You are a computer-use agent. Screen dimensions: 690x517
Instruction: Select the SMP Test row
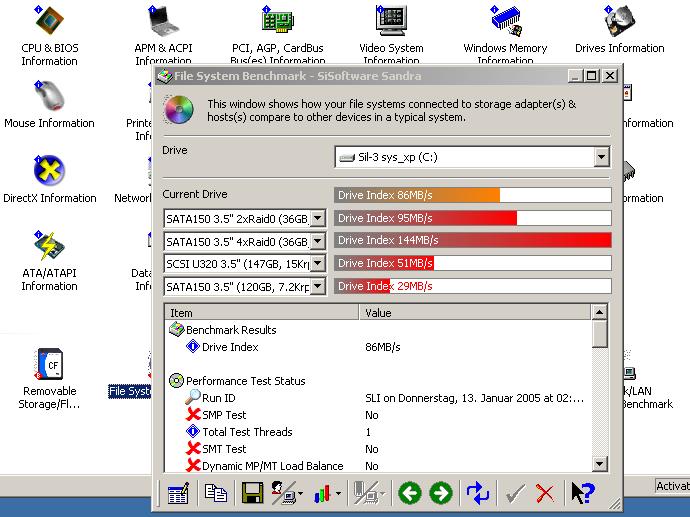(378, 415)
